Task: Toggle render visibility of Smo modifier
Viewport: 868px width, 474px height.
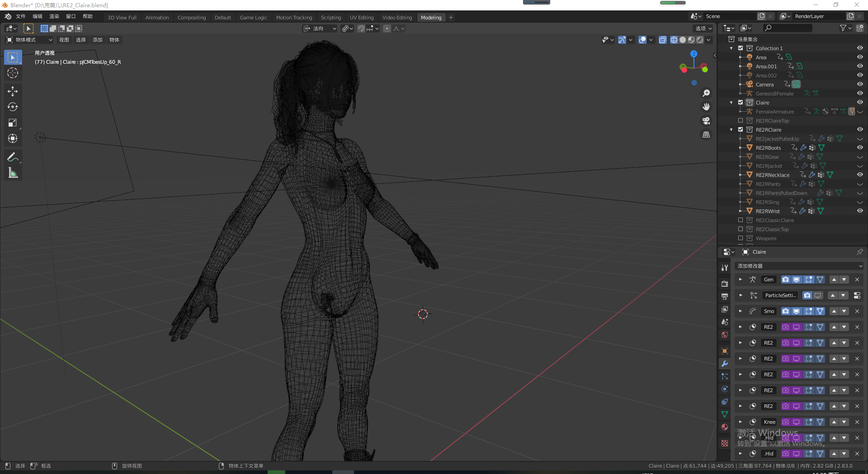Action: [786, 311]
